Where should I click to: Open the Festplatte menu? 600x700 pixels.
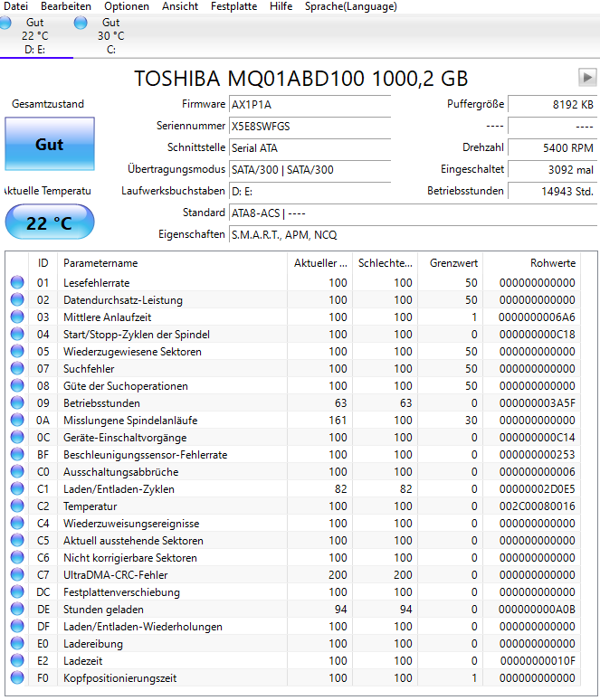pyautogui.click(x=233, y=6)
